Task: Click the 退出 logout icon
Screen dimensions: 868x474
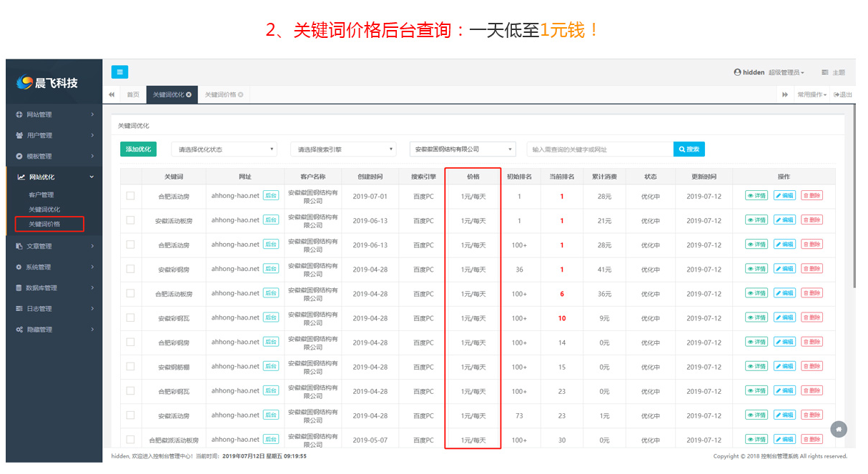Action: (x=843, y=94)
